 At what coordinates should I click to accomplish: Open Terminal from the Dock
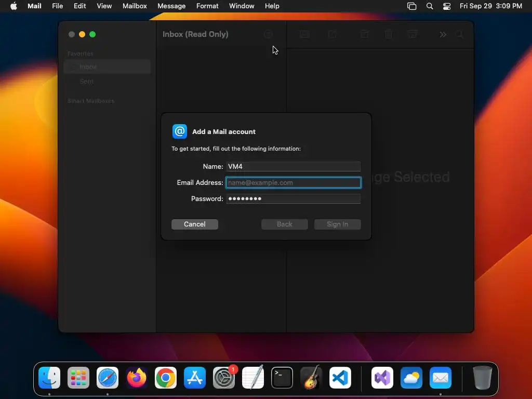(282, 378)
